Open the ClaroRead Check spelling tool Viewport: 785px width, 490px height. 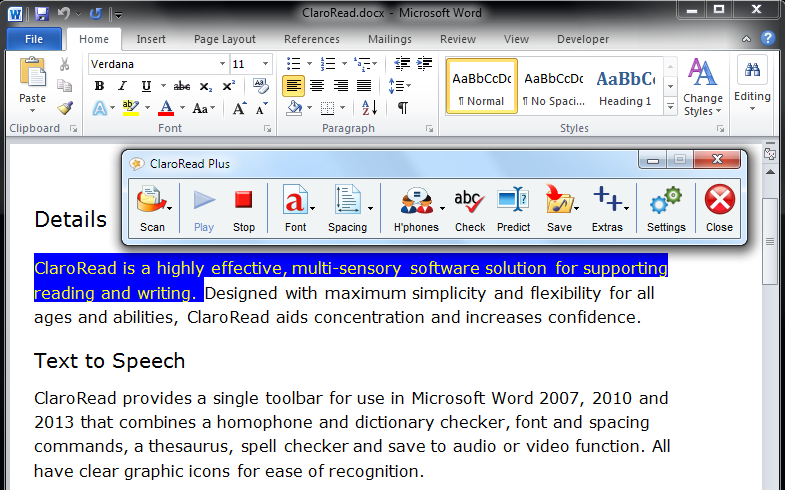(x=470, y=203)
